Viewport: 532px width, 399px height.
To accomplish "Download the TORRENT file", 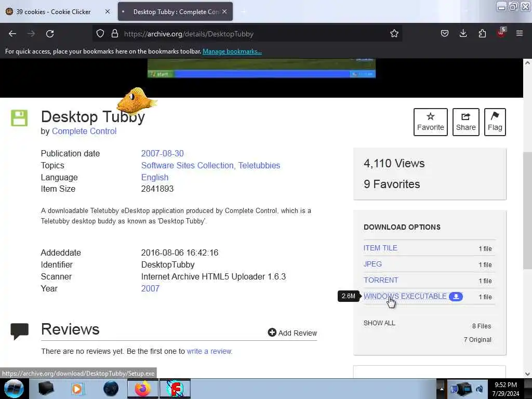I will coord(381,280).
